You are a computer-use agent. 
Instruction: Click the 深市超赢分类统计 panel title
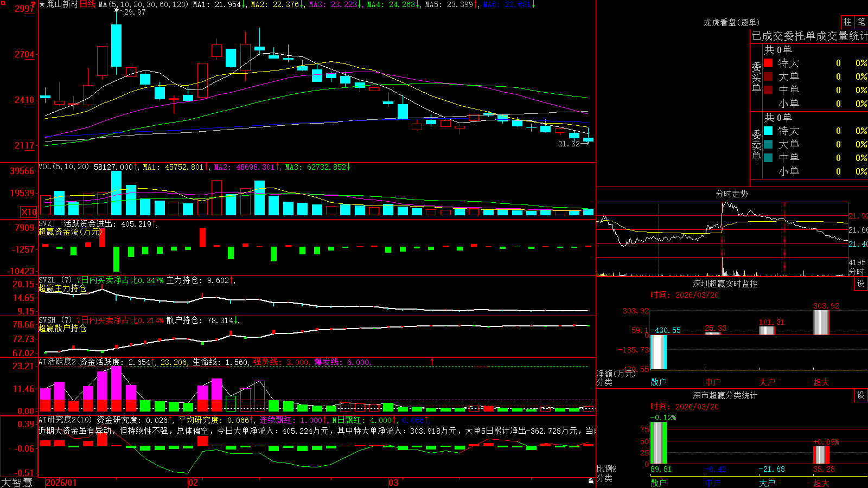[725, 395]
